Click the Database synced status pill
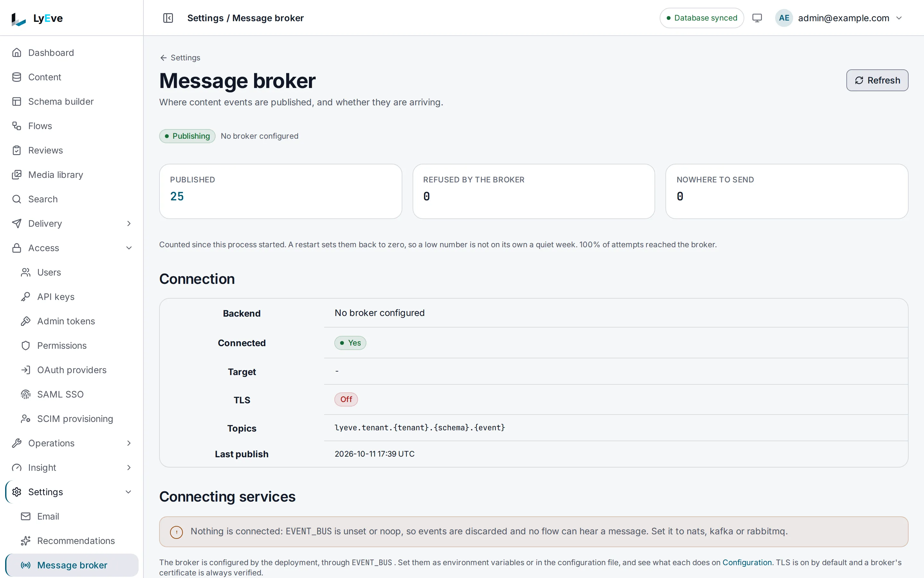The height and width of the screenshot is (578, 924). point(701,18)
